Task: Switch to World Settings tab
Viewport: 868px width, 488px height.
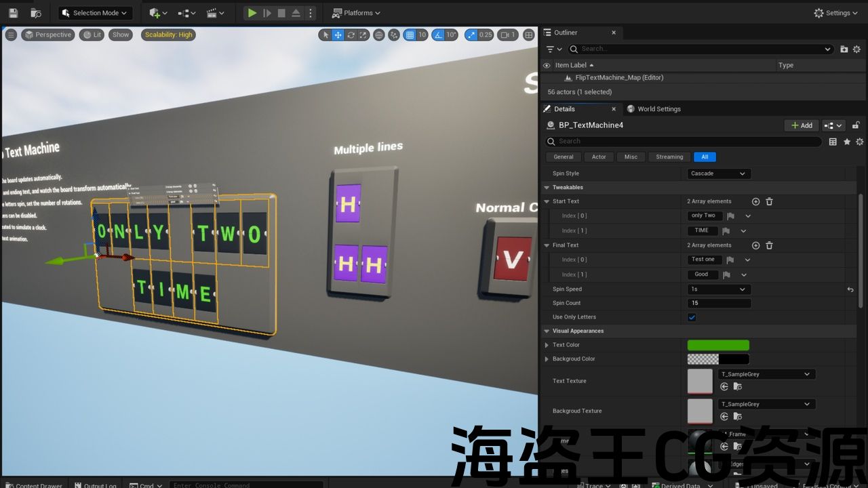Action: click(x=654, y=109)
